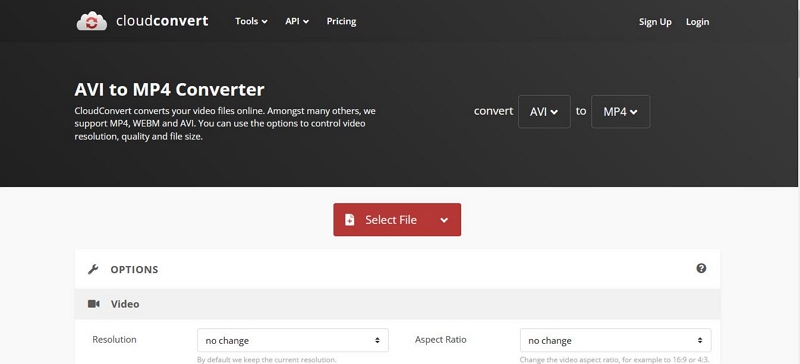The width and height of the screenshot is (800, 364).
Task: Click the Select File button
Action: pyautogui.click(x=397, y=220)
